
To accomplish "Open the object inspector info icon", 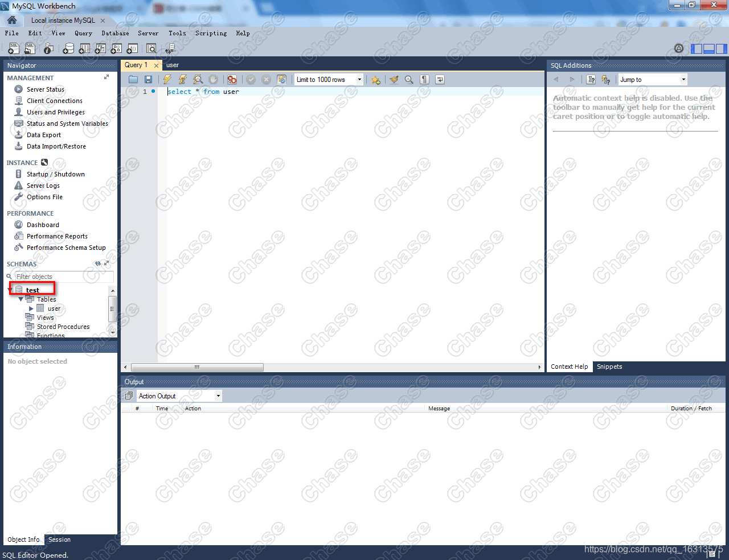I will coord(48,49).
